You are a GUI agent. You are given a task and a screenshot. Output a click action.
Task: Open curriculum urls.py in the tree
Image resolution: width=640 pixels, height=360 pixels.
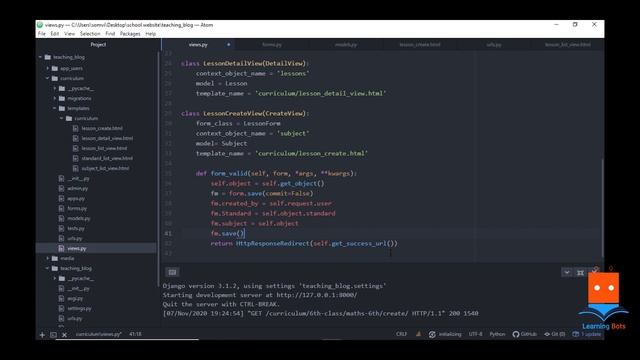[x=75, y=238]
